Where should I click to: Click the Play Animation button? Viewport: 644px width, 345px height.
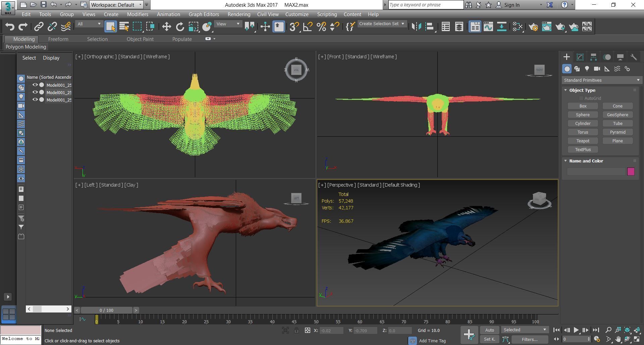[x=576, y=330]
